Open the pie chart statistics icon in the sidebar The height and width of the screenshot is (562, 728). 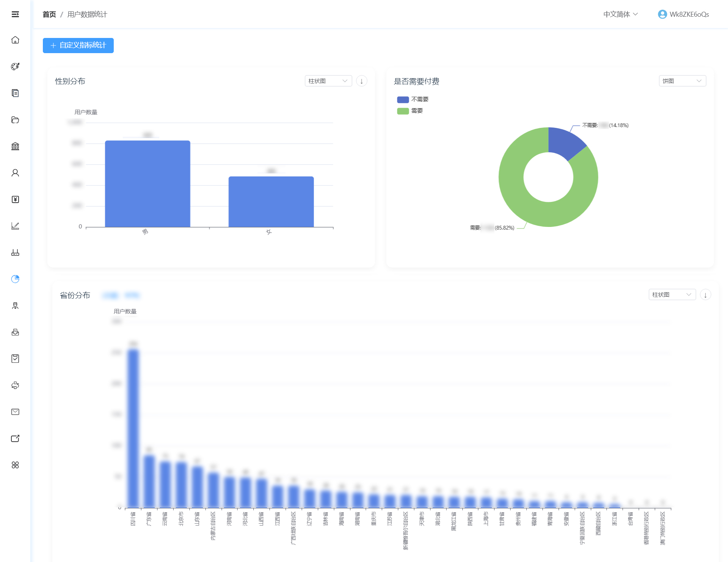[x=15, y=279]
